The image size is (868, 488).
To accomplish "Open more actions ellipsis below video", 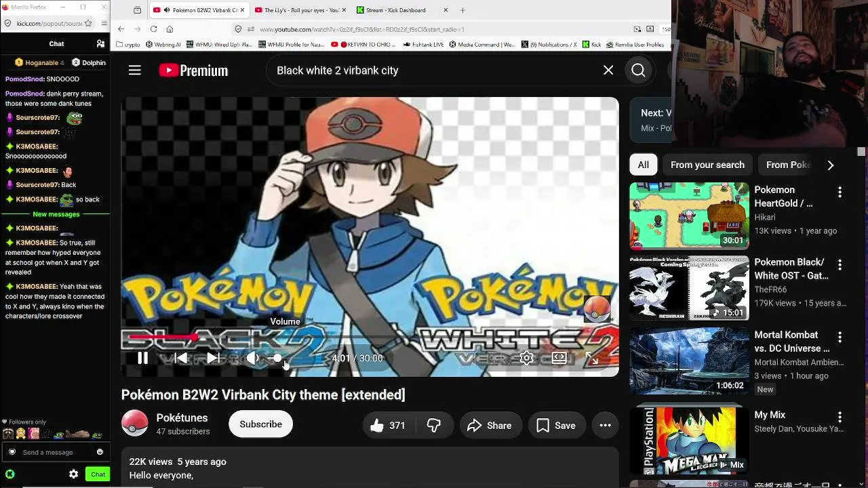I will [606, 426].
